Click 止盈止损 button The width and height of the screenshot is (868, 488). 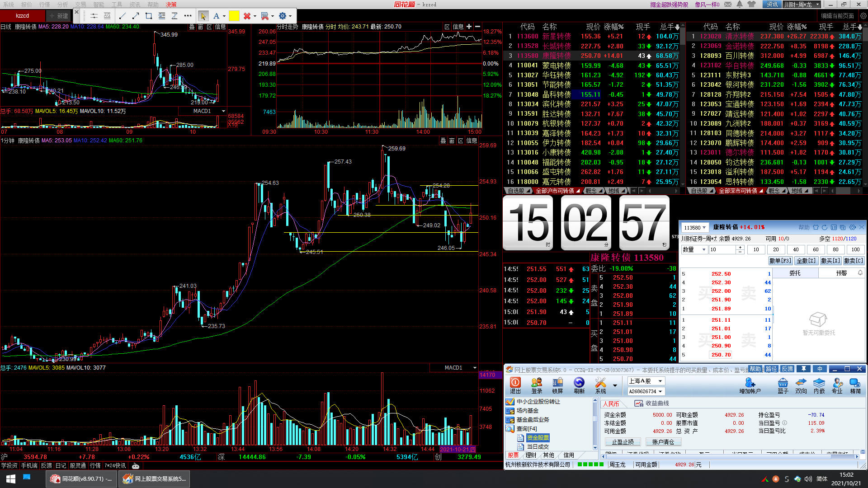[623, 442]
